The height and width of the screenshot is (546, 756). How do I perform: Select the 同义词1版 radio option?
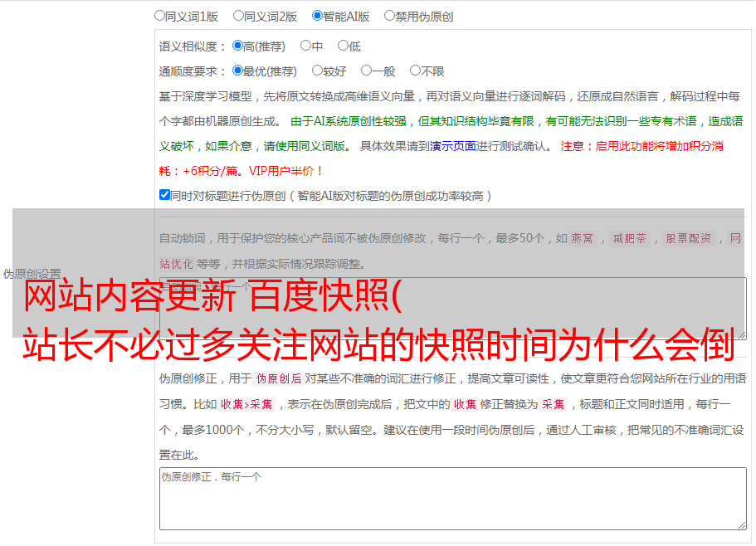coord(159,16)
